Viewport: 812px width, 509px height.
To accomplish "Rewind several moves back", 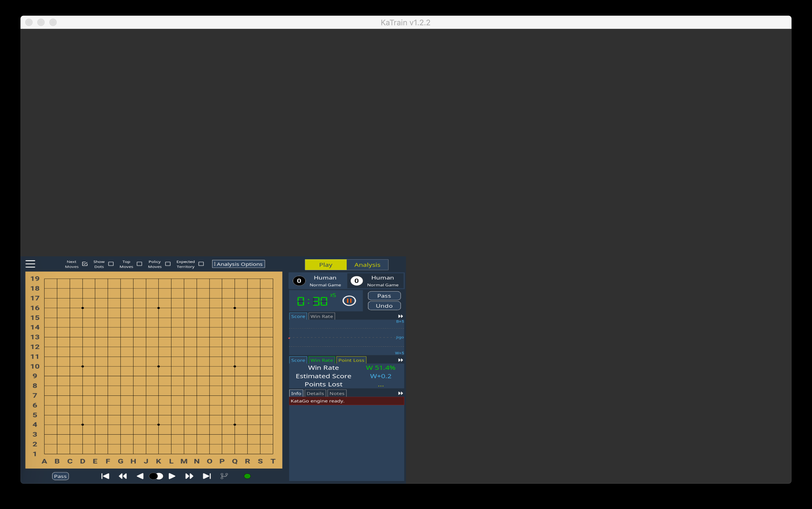I will [123, 476].
